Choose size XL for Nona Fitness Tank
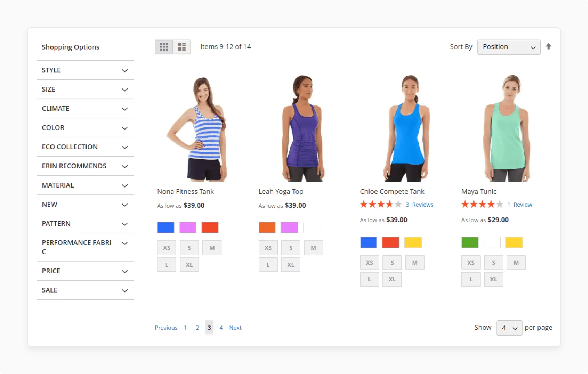Screen dimensions: 588x374 pyautogui.click(x=189, y=264)
